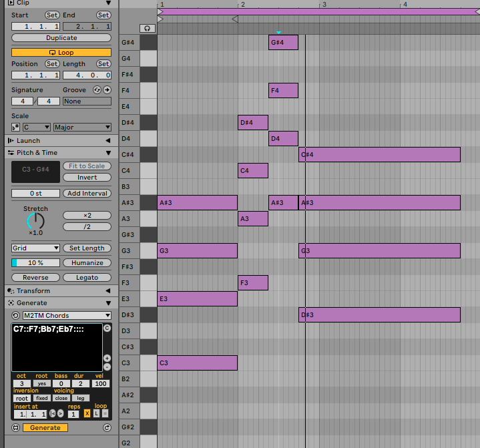Viewport: 480px width, 448px height.
Task: Expand the Launch panel section
Action: pyautogui.click(x=107, y=141)
